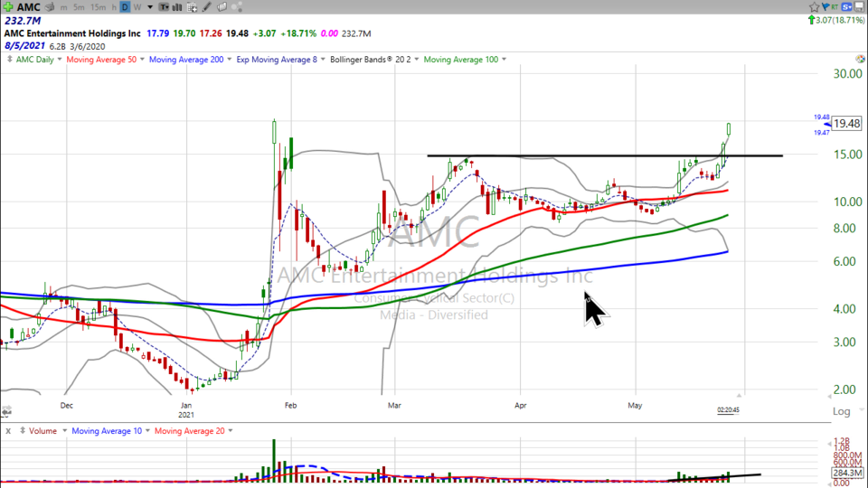868x488 pixels.
Task: Switch to the Weekly (W) timeframe
Action: tap(137, 6)
